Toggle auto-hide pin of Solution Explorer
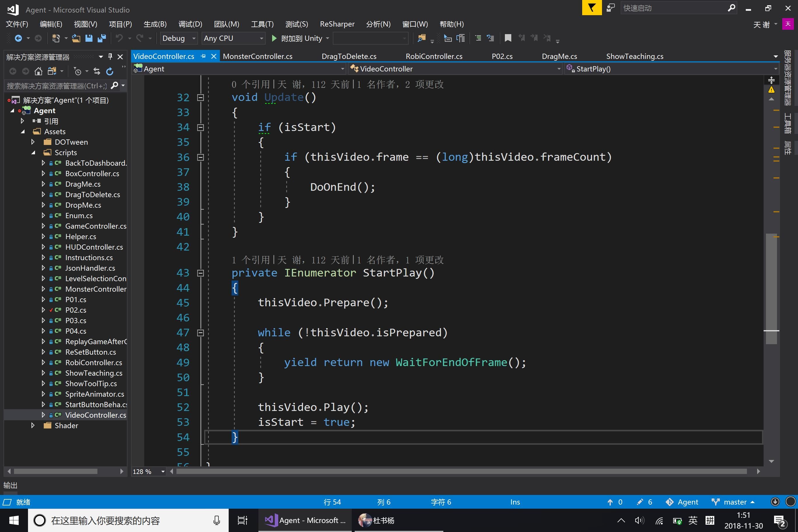This screenshot has height=532, width=798. (x=110, y=57)
